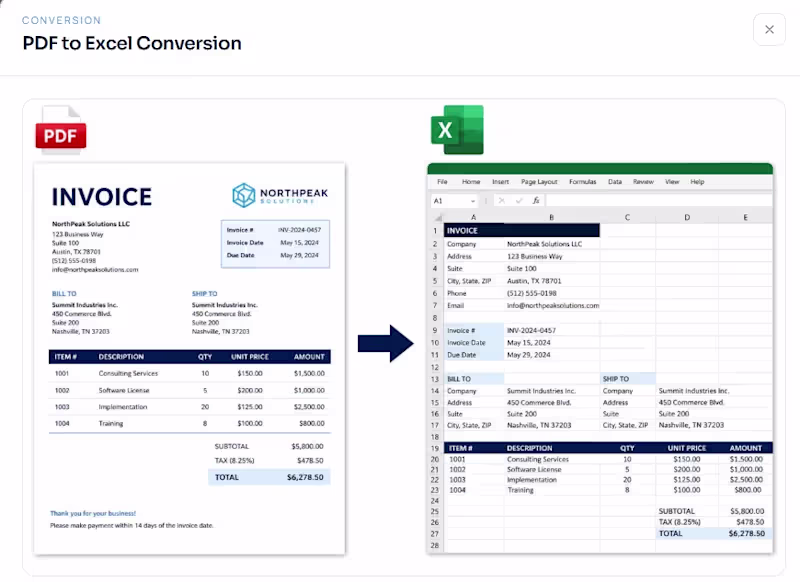
Task: Select column C header in spreadsheet
Action: click(x=628, y=217)
